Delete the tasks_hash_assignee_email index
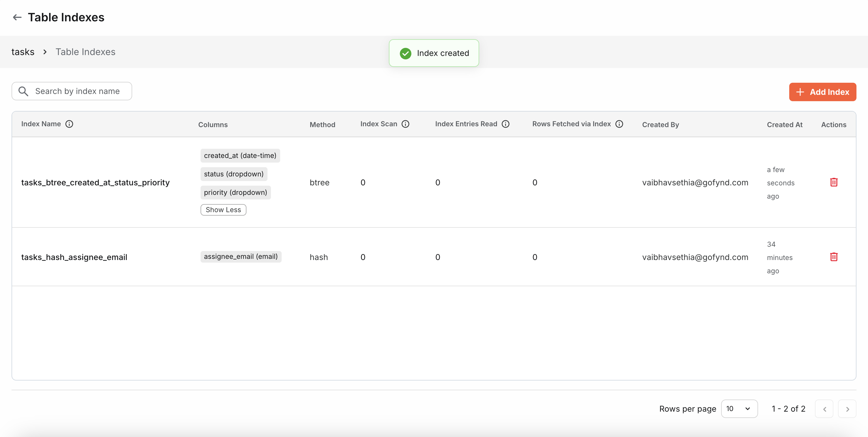 click(x=834, y=257)
